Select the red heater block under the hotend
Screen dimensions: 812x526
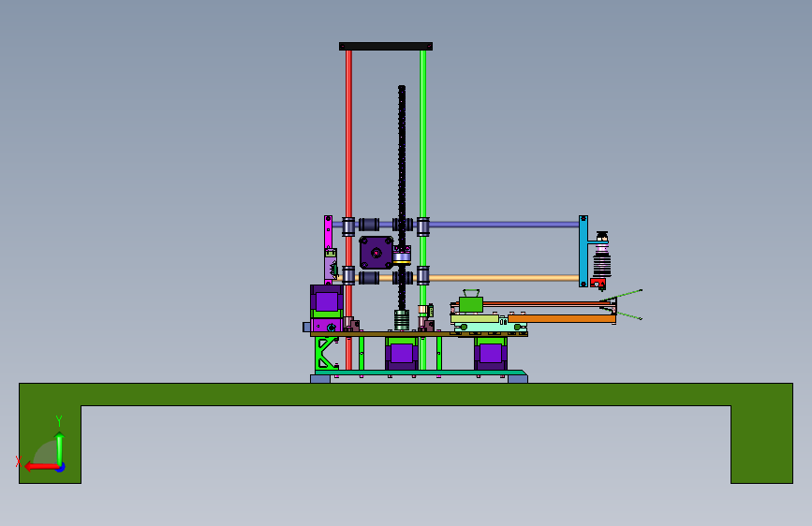coord(598,284)
